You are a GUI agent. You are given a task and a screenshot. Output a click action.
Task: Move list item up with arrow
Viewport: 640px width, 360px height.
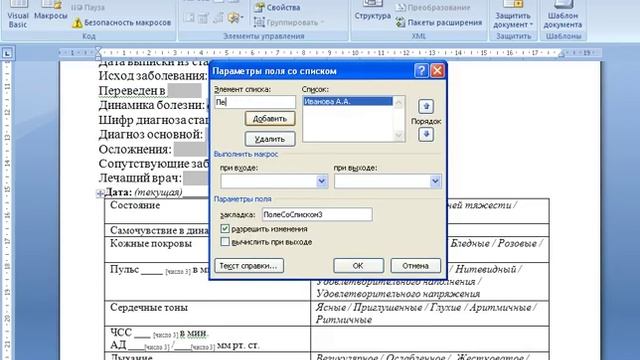[426, 107]
